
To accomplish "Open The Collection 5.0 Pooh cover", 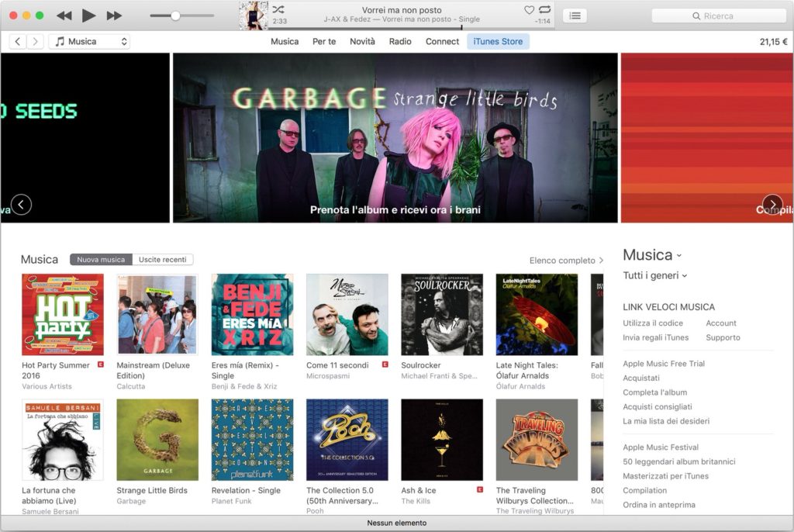I will click(347, 440).
